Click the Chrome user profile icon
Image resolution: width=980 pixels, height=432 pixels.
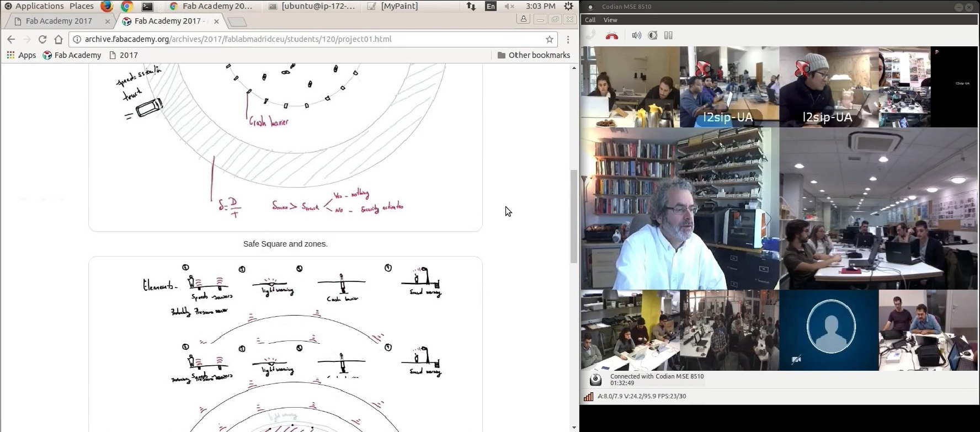(523, 19)
